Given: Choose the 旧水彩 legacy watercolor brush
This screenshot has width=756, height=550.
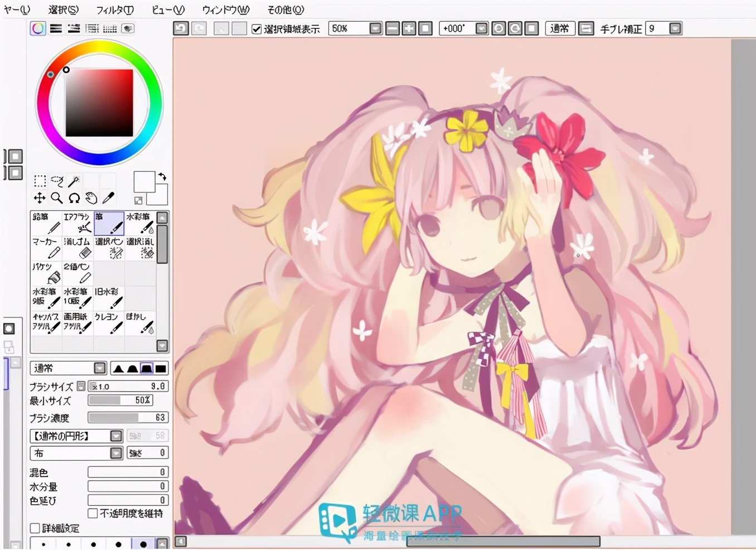Looking at the screenshot, I should tap(109, 298).
